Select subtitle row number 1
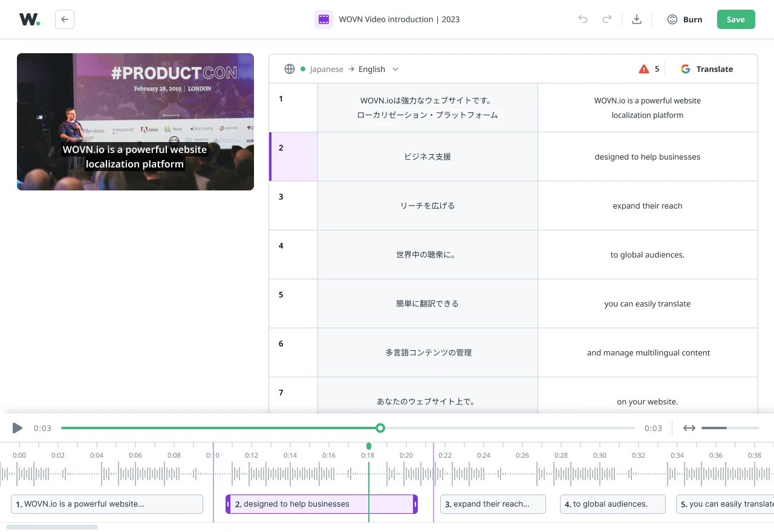 tap(293, 108)
